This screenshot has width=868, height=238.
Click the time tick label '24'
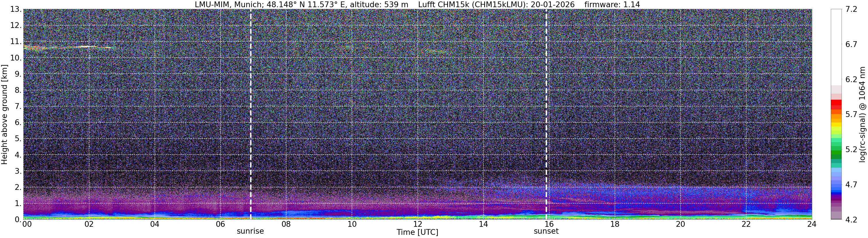812,224
